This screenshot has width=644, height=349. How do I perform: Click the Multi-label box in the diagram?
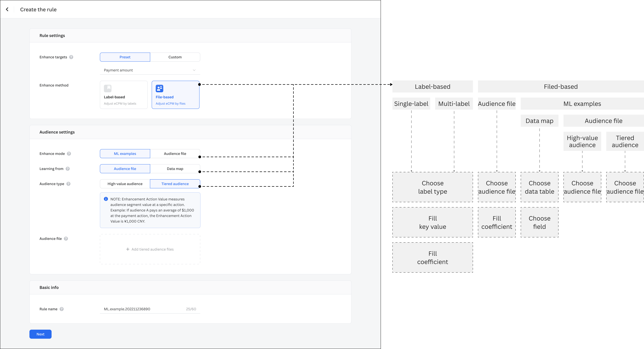[x=454, y=104]
